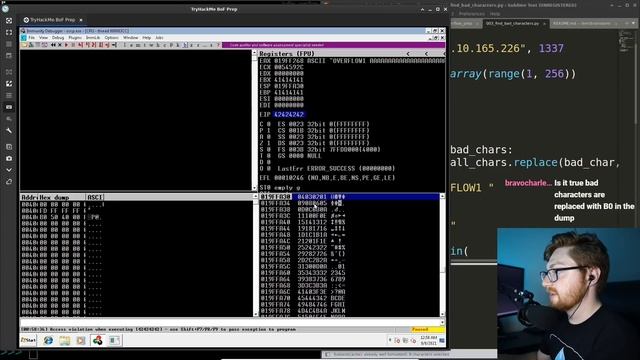
Task: Open the ImmLib menu
Action: [x=93, y=38]
